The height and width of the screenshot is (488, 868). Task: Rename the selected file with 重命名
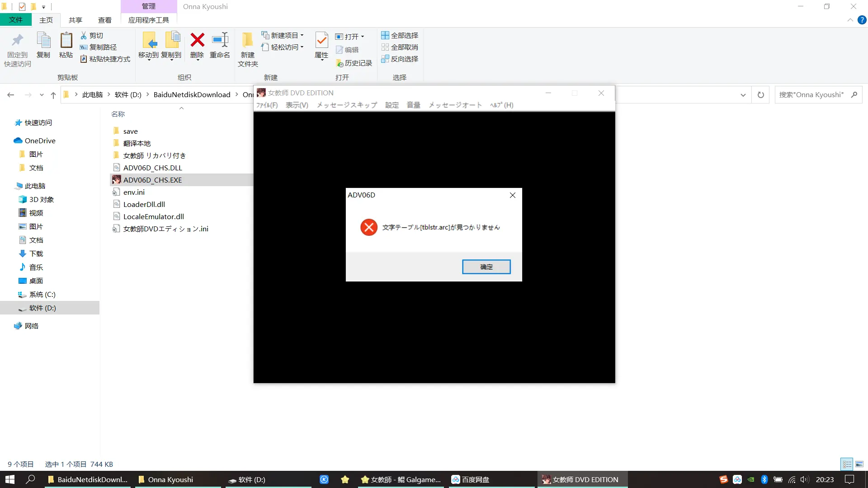pos(220,45)
